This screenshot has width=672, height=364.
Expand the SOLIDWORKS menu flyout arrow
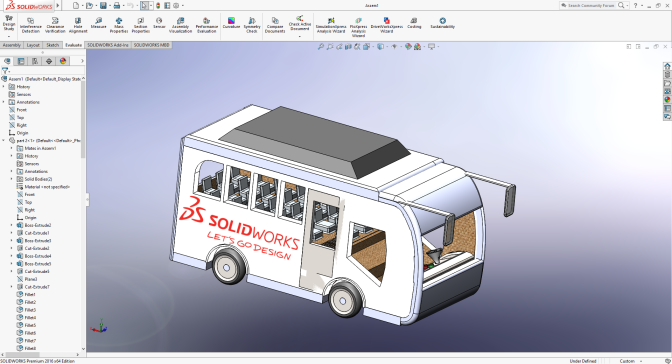[x=58, y=6]
